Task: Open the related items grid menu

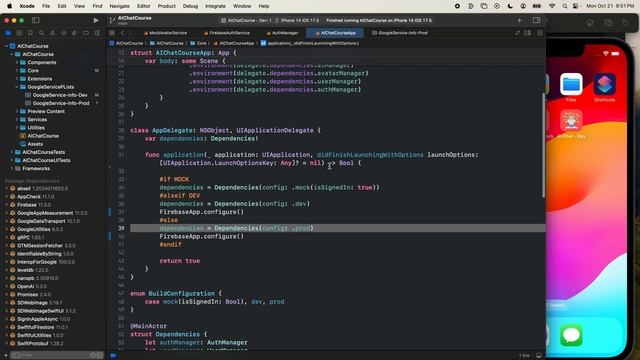Action: click(112, 33)
